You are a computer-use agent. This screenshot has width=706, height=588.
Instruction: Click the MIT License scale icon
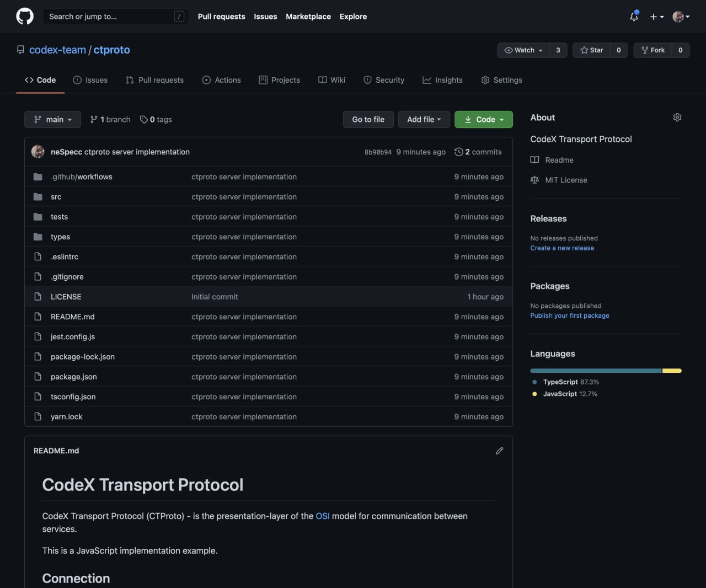[534, 180]
